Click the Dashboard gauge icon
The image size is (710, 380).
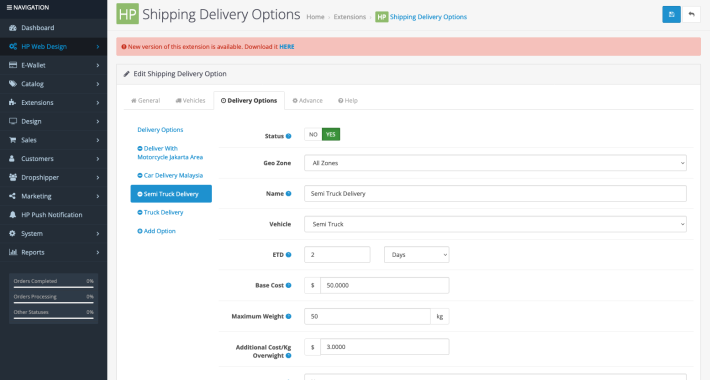point(13,28)
